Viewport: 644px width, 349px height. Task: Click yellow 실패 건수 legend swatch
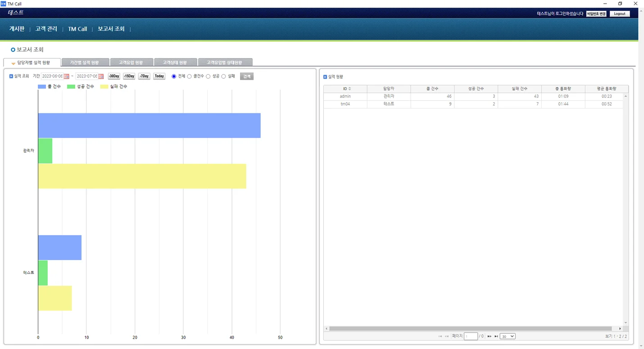[104, 86]
